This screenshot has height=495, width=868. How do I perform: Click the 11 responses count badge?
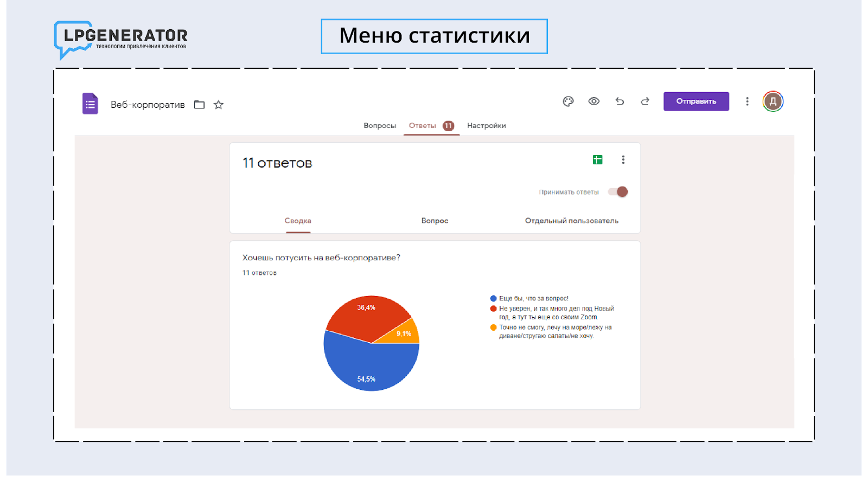click(448, 126)
